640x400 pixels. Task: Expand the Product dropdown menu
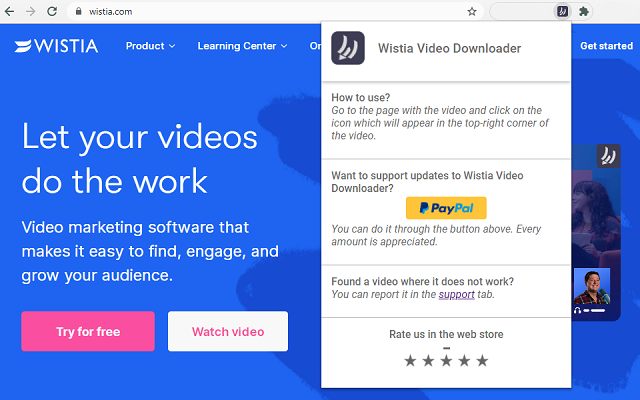150,46
